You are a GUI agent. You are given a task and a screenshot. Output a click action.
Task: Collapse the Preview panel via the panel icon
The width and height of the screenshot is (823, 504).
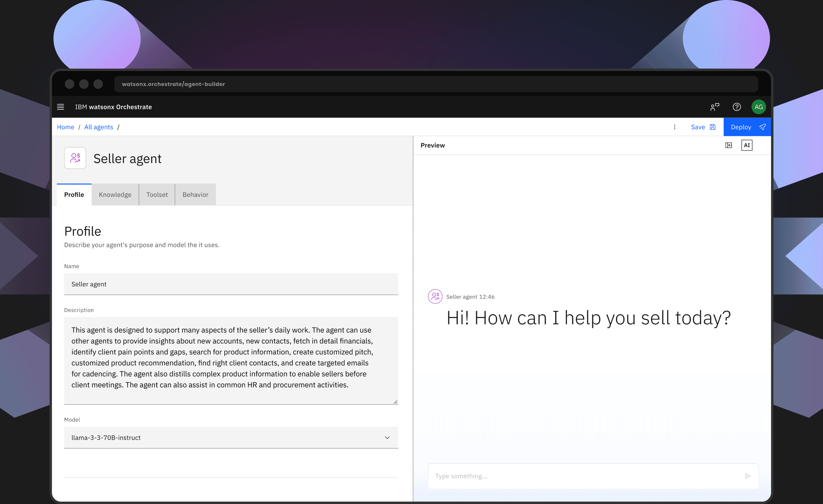coord(728,145)
